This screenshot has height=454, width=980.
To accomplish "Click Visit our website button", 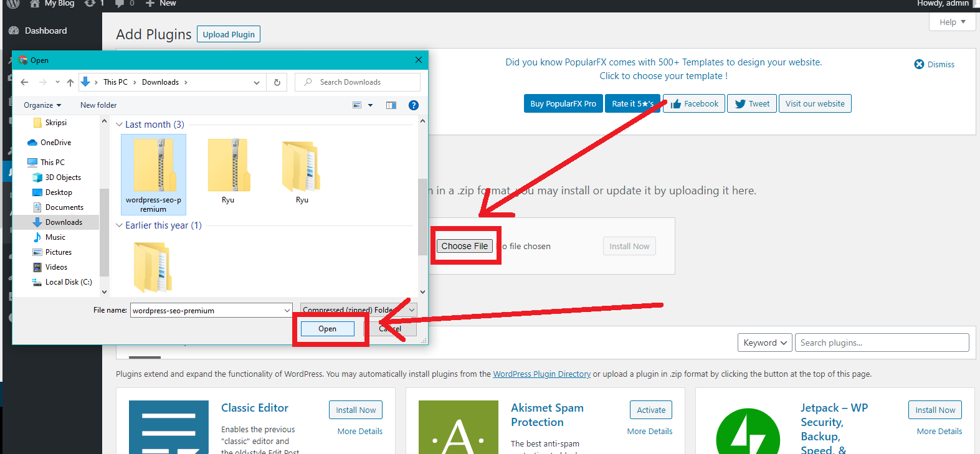I will (815, 103).
